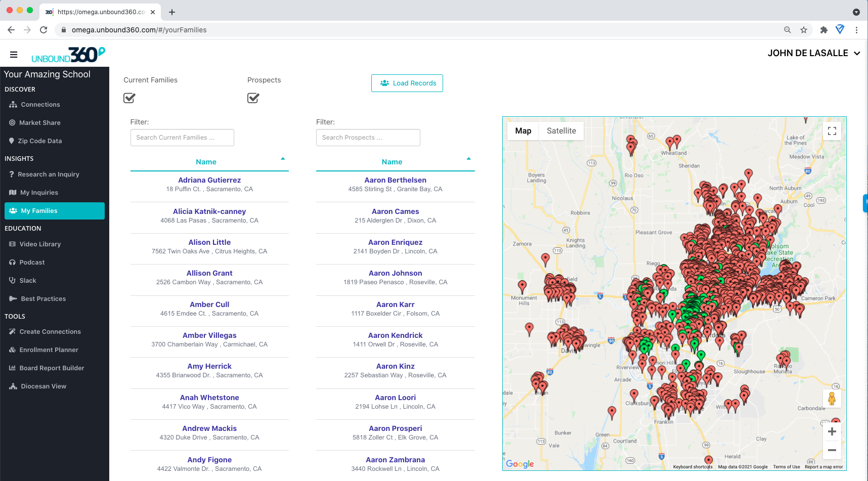Bookmark this page with the star icon
868x481 pixels.
(804, 30)
